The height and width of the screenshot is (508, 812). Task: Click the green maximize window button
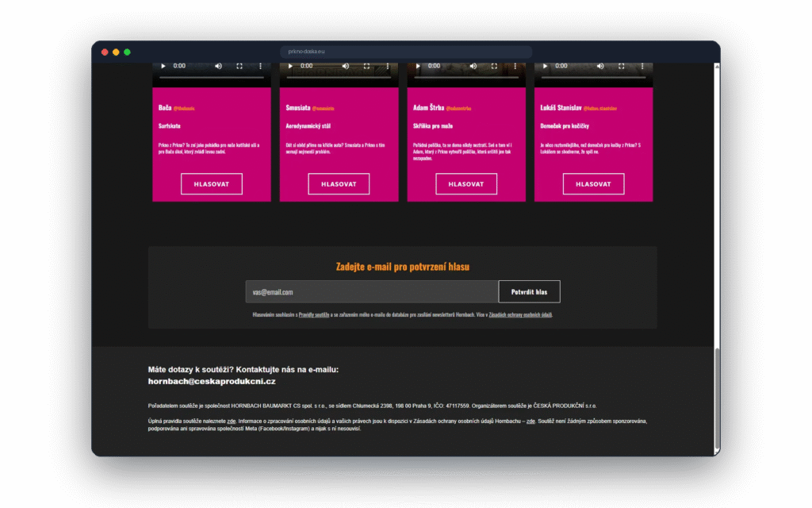(x=127, y=52)
